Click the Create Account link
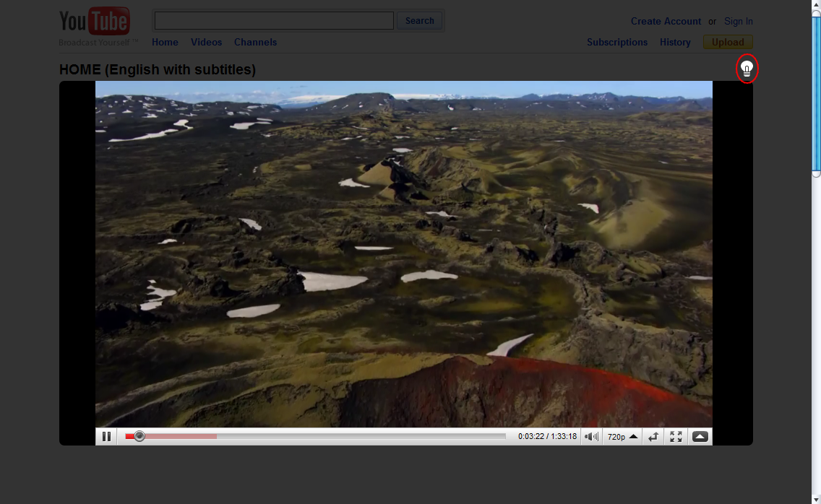The width and height of the screenshot is (821, 504). pos(666,22)
